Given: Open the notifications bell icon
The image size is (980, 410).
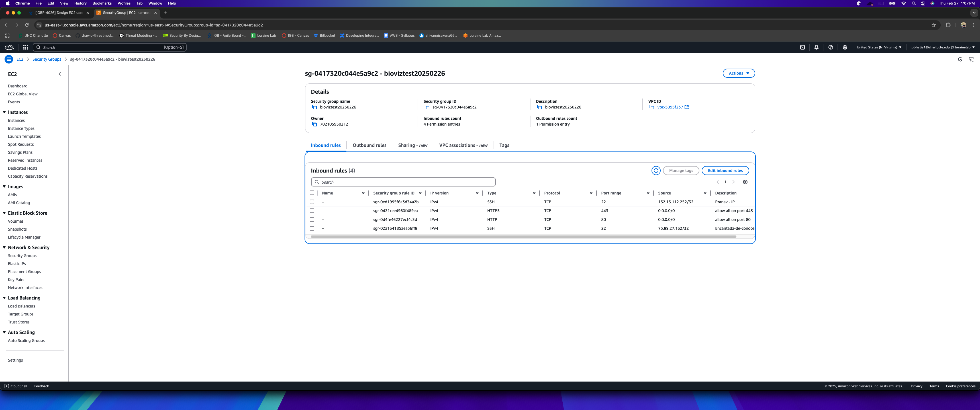Looking at the screenshot, I should tap(816, 47).
